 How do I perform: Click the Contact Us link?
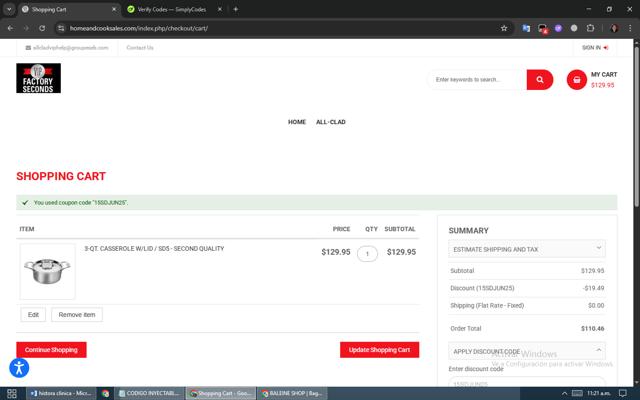140,48
